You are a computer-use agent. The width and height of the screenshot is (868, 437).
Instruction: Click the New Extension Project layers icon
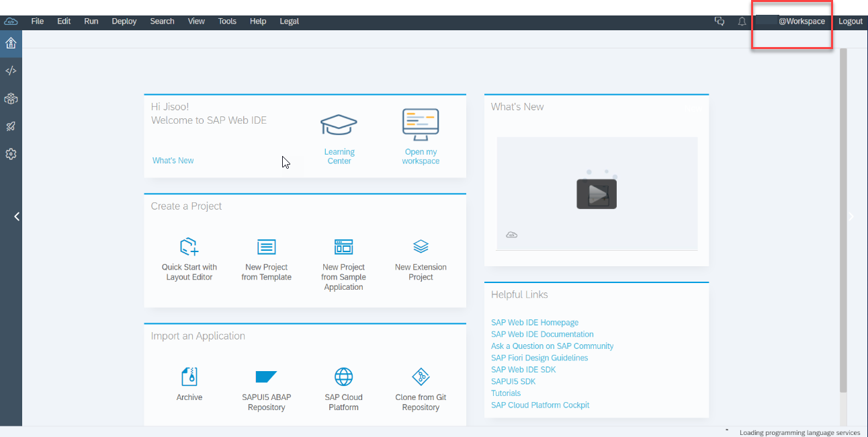tap(421, 247)
